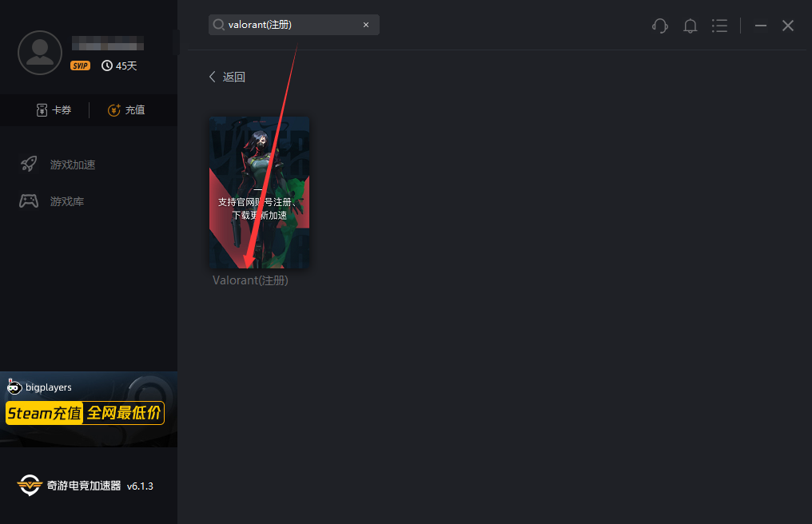Click the customer service headset icon
812x524 pixels.
point(660,26)
